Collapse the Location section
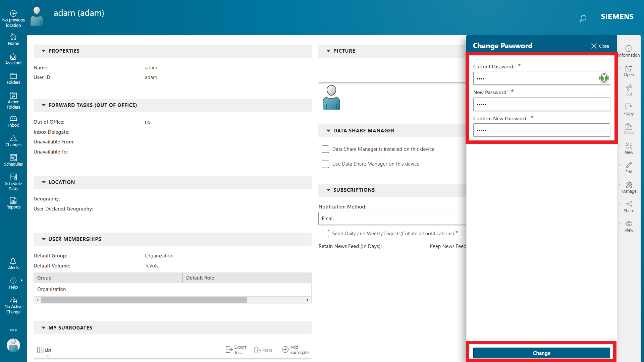 click(x=44, y=182)
